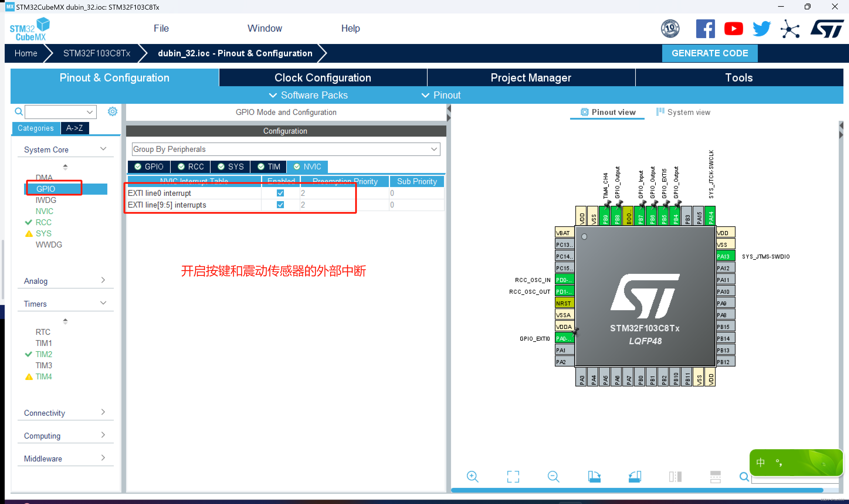Select RCC in System Core list
Screen dimensions: 849x504
click(x=43, y=222)
